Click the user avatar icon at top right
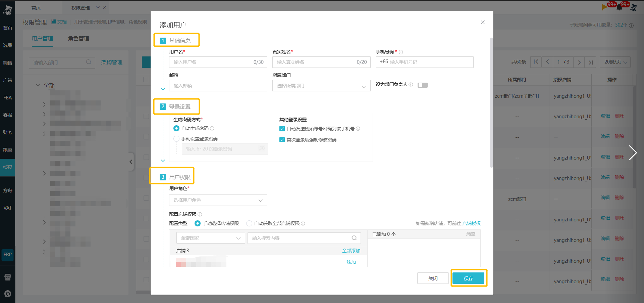 point(634,7)
